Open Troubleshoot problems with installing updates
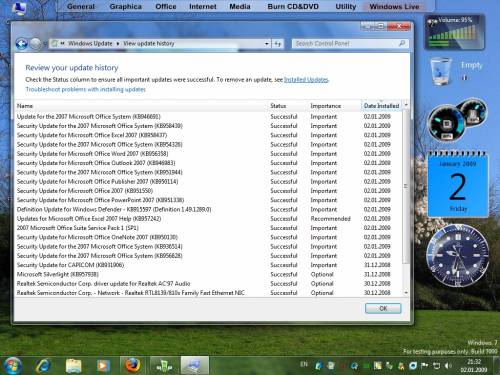 click(85, 89)
